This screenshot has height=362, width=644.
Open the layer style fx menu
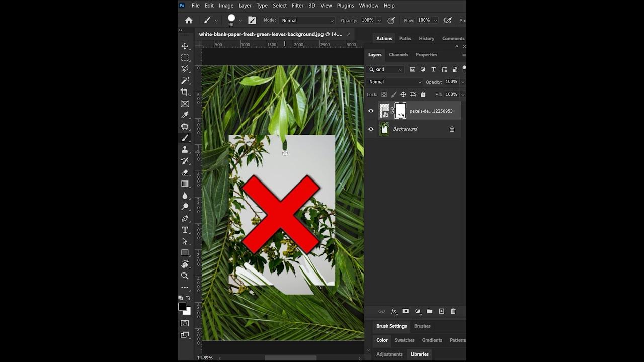(x=394, y=311)
